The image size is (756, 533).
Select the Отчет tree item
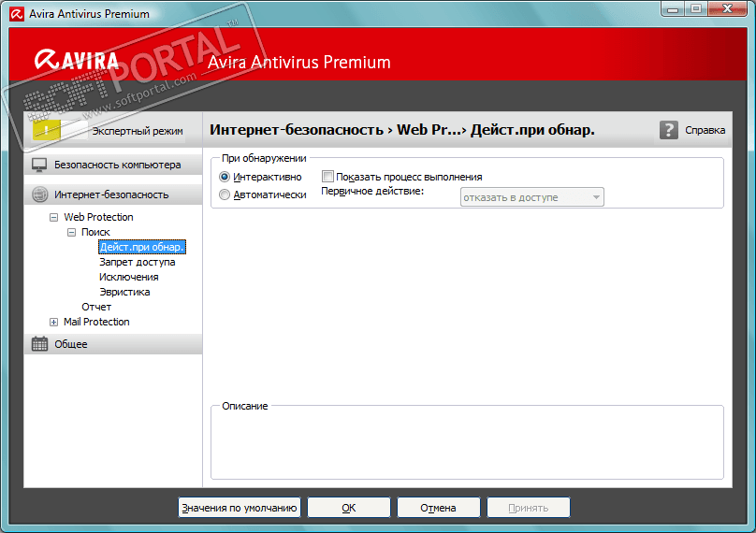(x=96, y=307)
